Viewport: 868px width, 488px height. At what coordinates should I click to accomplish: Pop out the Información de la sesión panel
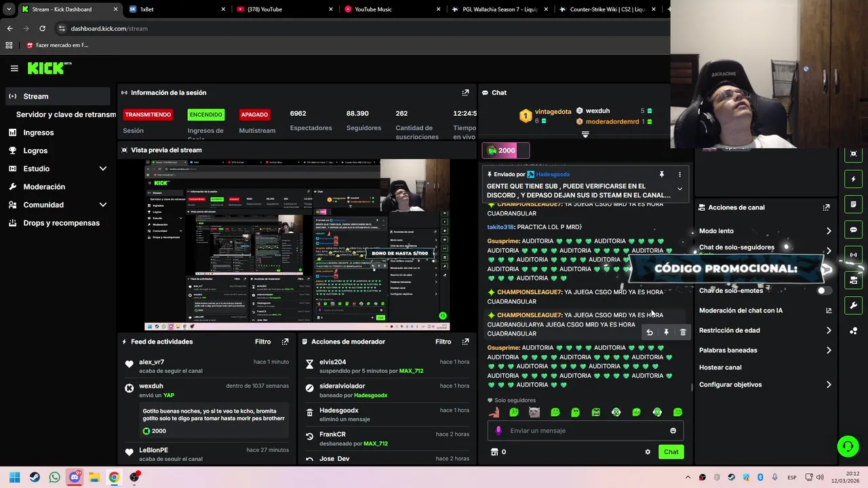[465, 93]
